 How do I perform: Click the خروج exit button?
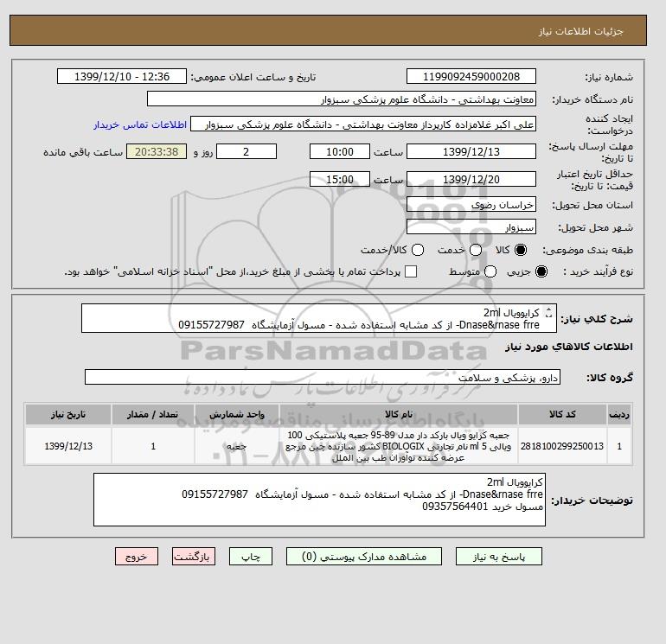click(x=137, y=557)
